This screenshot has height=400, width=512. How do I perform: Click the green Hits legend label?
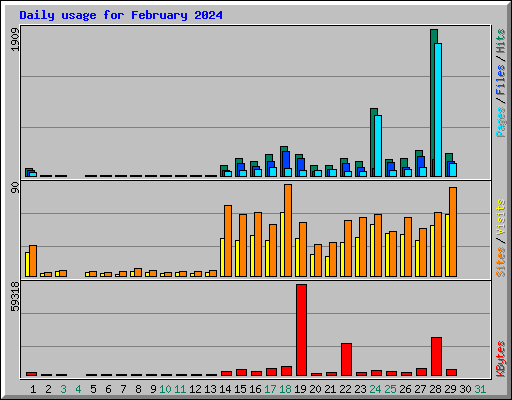(500, 41)
